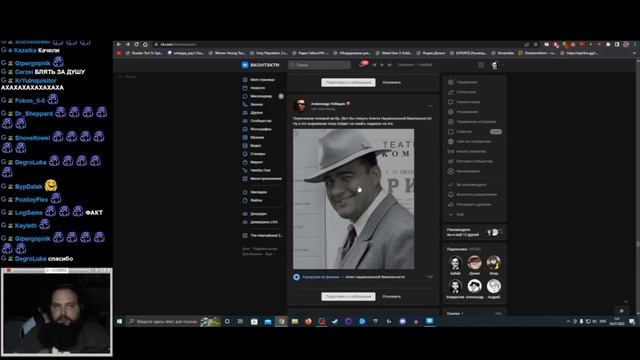Open Chrome icon on Windows taskbar
This screenshot has height=360, width=640.
[281, 322]
